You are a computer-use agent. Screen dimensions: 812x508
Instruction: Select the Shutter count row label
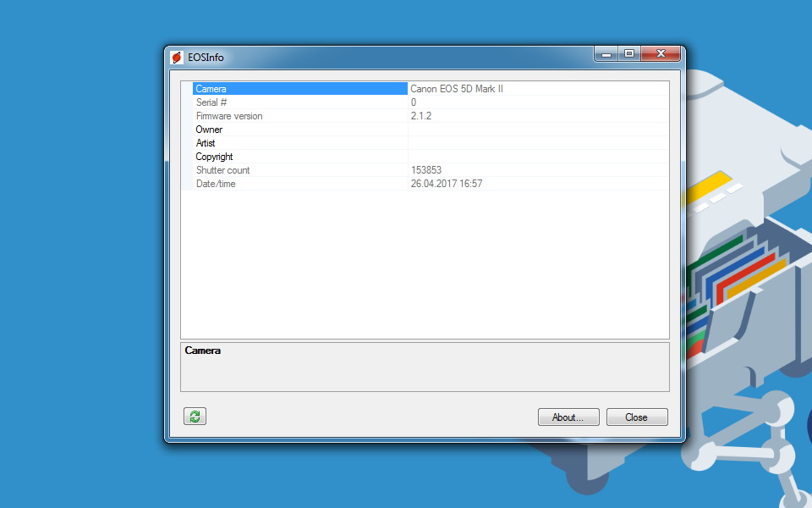pos(222,170)
